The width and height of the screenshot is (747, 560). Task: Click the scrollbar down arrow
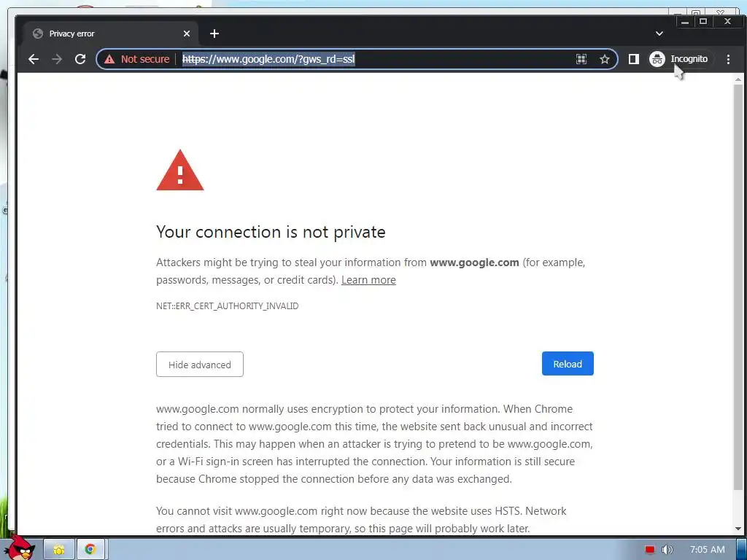coord(738,529)
